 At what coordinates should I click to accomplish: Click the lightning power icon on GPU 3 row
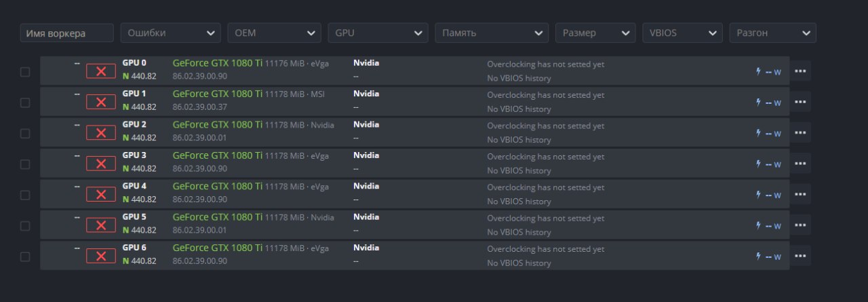[x=759, y=164]
